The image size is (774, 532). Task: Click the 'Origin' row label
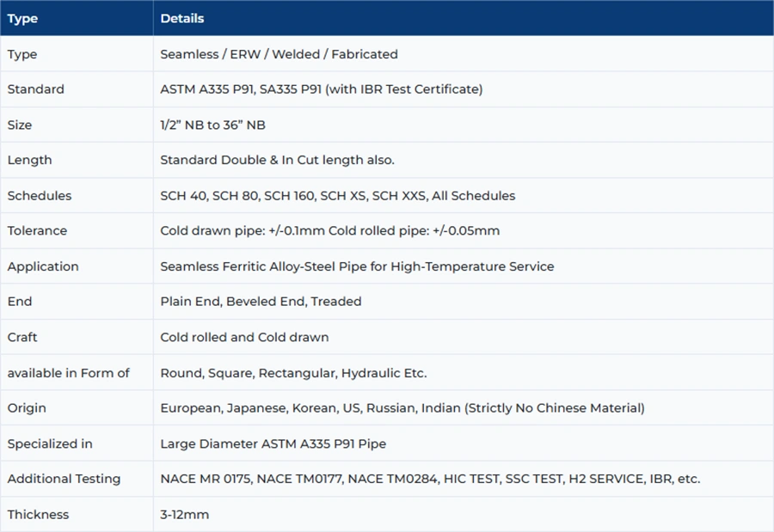[x=27, y=408]
